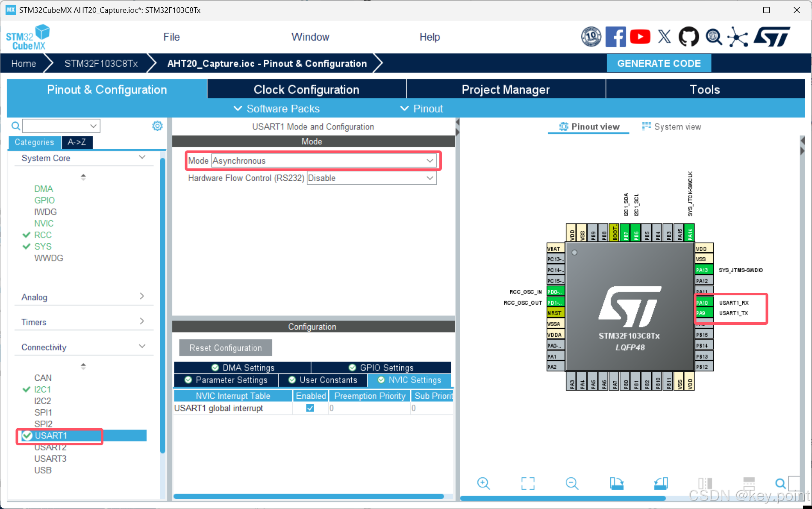Toggle the USART1 global interrupt Enabled checkbox
This screenshot has height=509, width=812.
click(310, 408)
